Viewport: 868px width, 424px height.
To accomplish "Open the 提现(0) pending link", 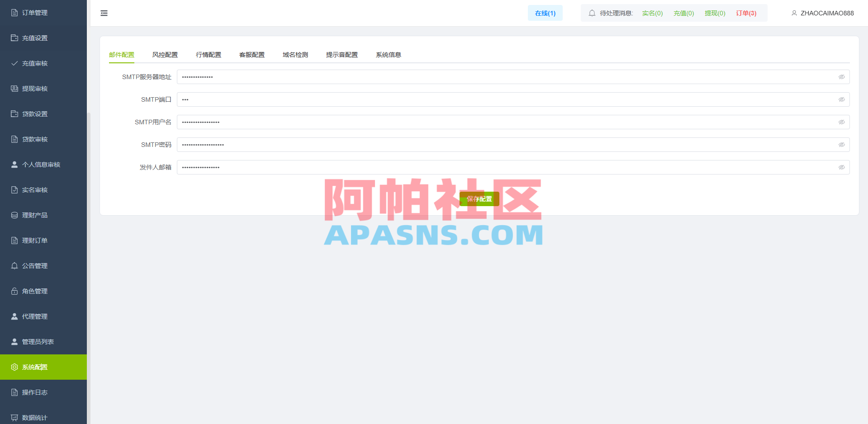I will [715, 13].
